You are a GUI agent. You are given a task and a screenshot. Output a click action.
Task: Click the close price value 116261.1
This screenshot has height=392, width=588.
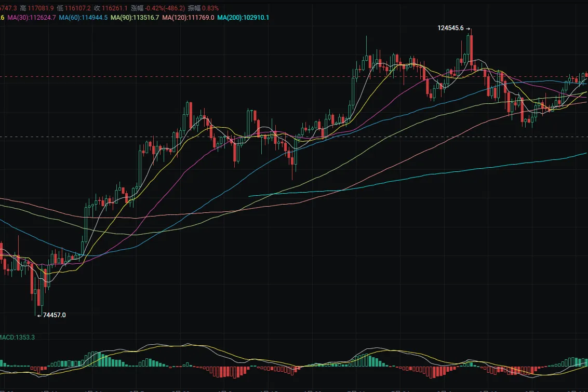tap(115, 8)
